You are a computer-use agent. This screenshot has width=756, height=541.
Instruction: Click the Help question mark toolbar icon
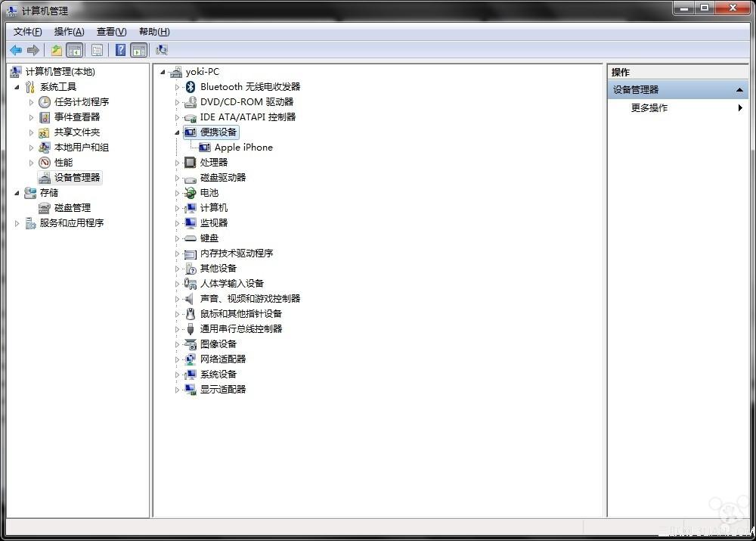(120, 50)
